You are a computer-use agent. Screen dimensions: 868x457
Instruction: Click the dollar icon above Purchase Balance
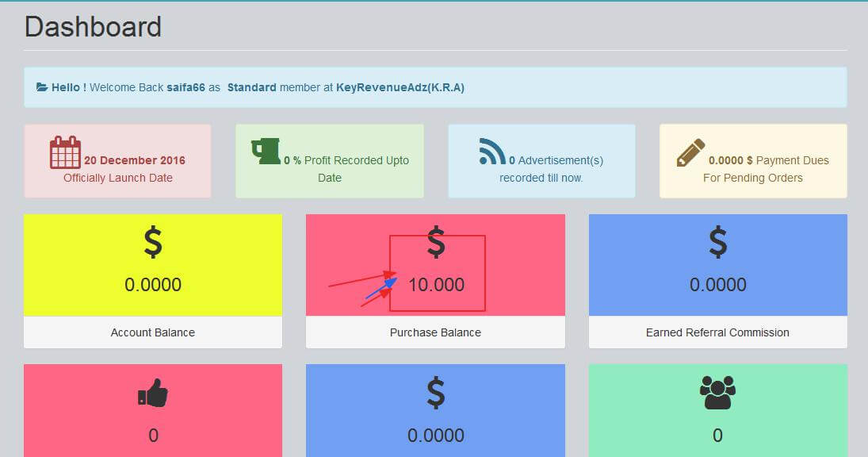(435, 243)
